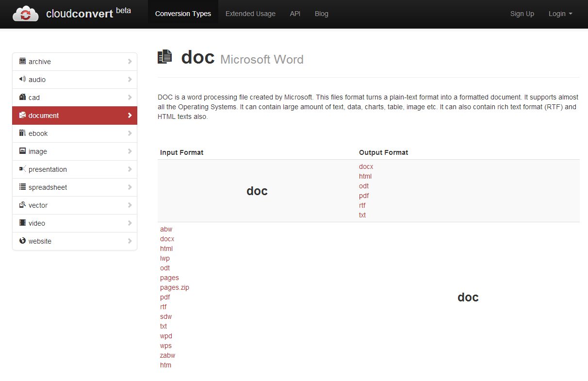Image resolution: width=588 pixels, height=381 pixels.
Task: Open the Extended Usage tab
Action: [250, 14]
